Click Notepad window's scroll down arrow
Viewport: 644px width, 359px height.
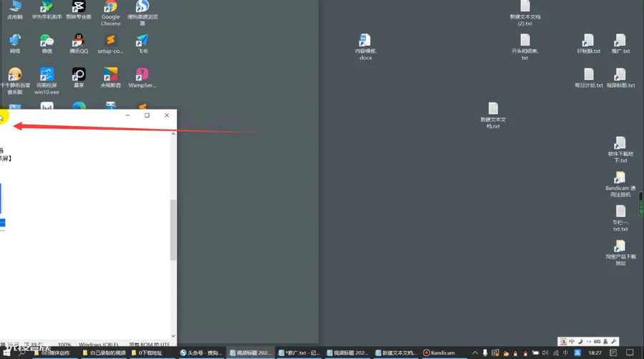click(173, 335)
